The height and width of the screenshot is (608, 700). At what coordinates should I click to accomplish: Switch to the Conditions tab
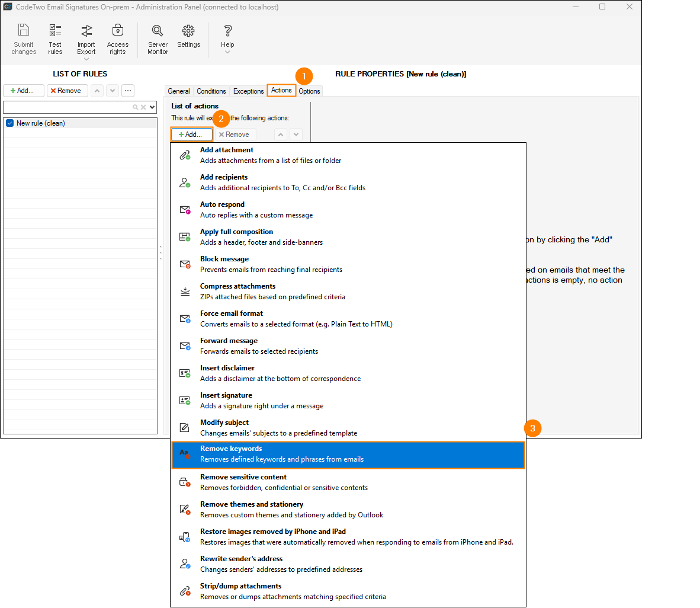(x=211, y=91)
